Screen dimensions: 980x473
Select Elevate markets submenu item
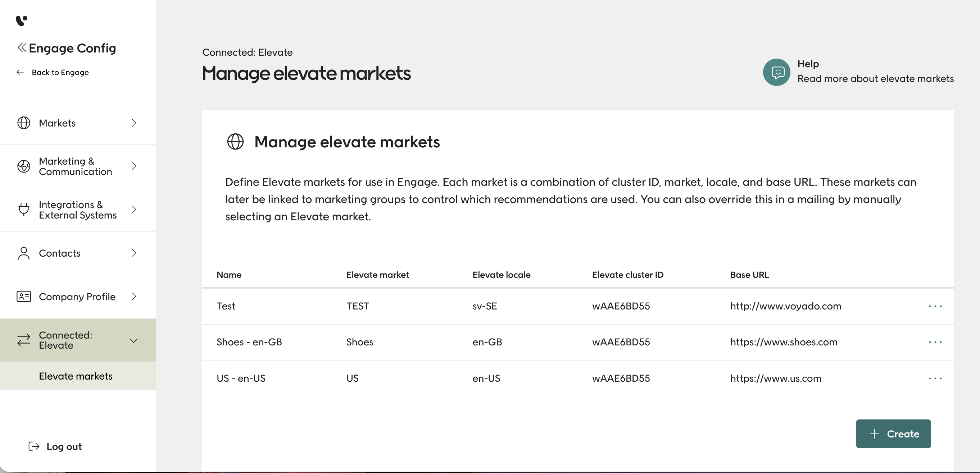(x=76, y=376)
